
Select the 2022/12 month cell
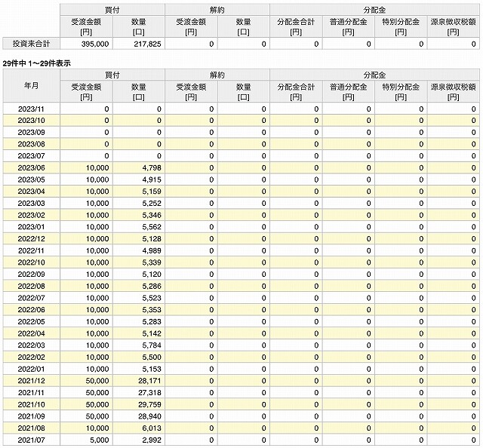31,239
